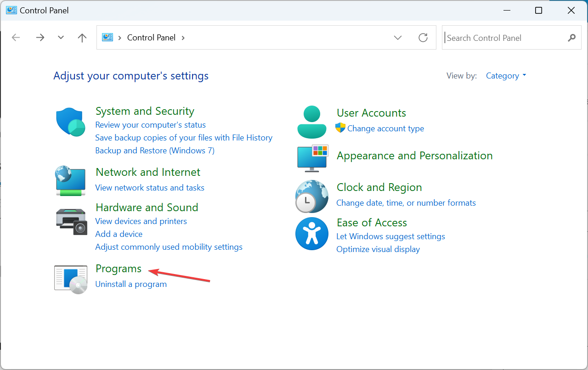Click the Ease of Access accessibility icon
588x370 pixels.
click(x=311, y=234)
